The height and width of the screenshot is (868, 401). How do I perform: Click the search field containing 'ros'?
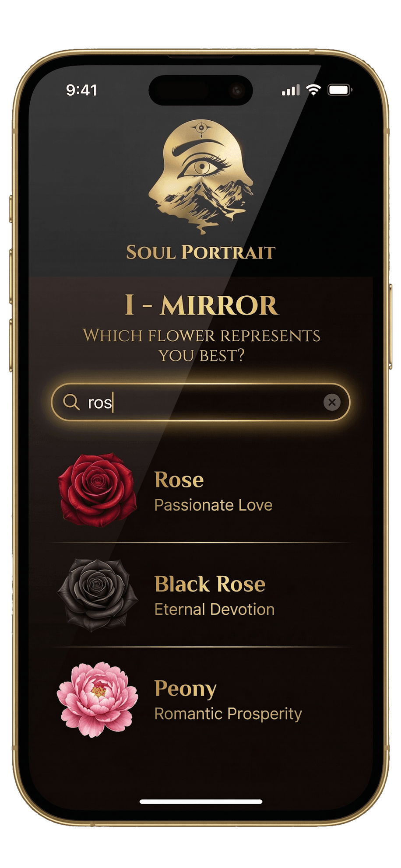click(200, 402)
